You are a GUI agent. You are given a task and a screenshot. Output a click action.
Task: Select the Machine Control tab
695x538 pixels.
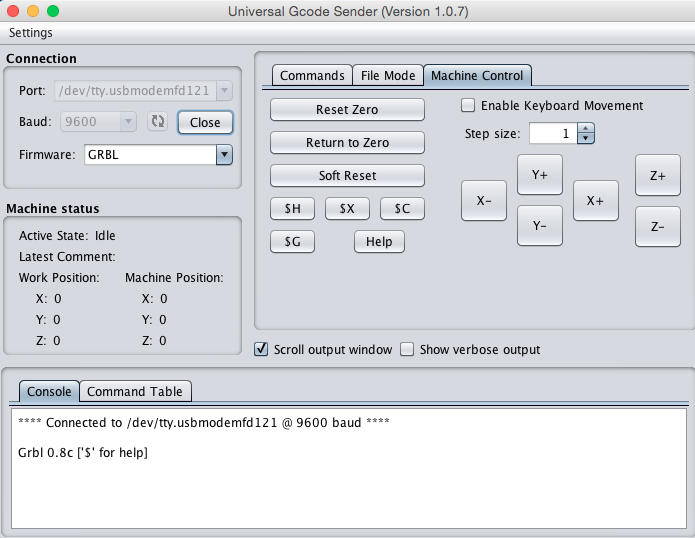point(477,75)
